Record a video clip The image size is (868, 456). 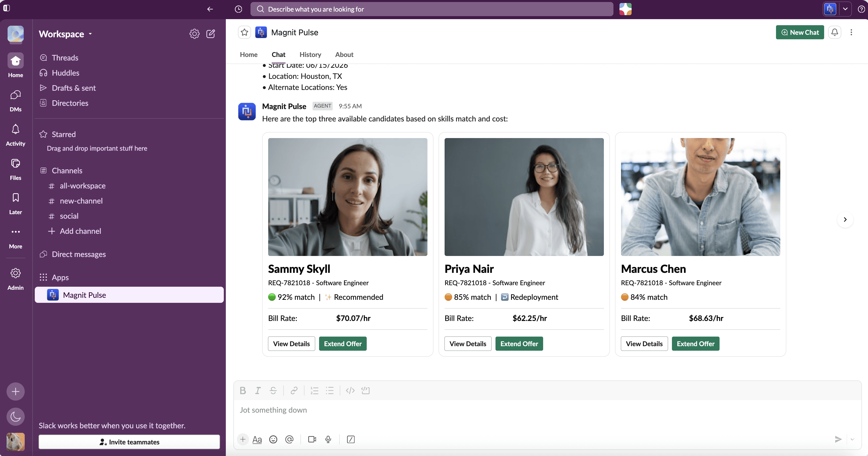tap(312, 439)
